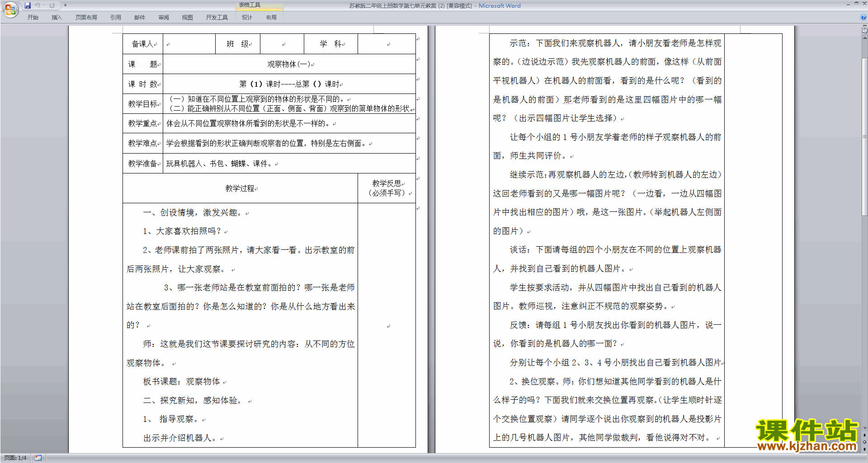The width and height of the screenshot is (868, 463).
Task: Click right page paragraph starting 谈话：下面请每组
Action: coord(607,259)
